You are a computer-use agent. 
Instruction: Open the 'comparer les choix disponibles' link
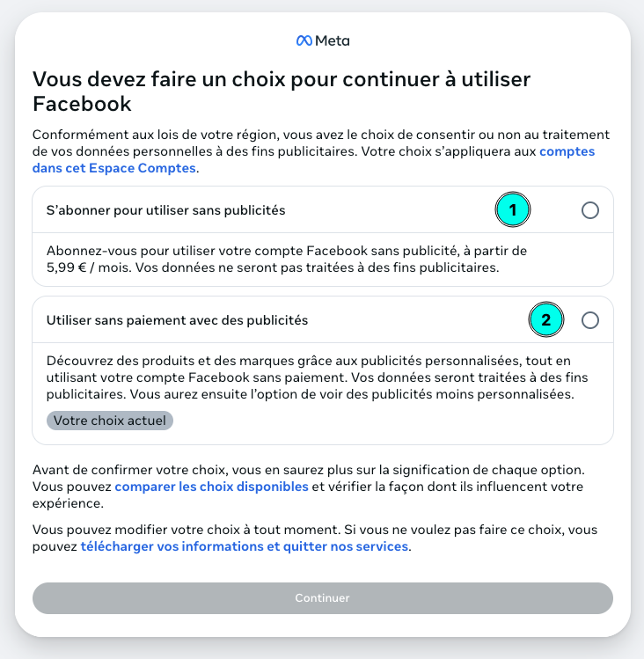(x=211, y=487)
